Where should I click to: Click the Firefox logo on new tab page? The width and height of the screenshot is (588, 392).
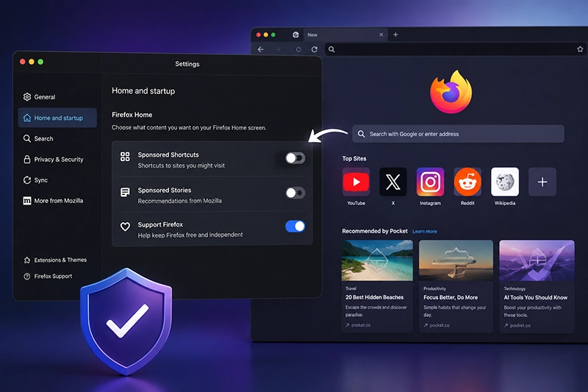tap(451, 91)
